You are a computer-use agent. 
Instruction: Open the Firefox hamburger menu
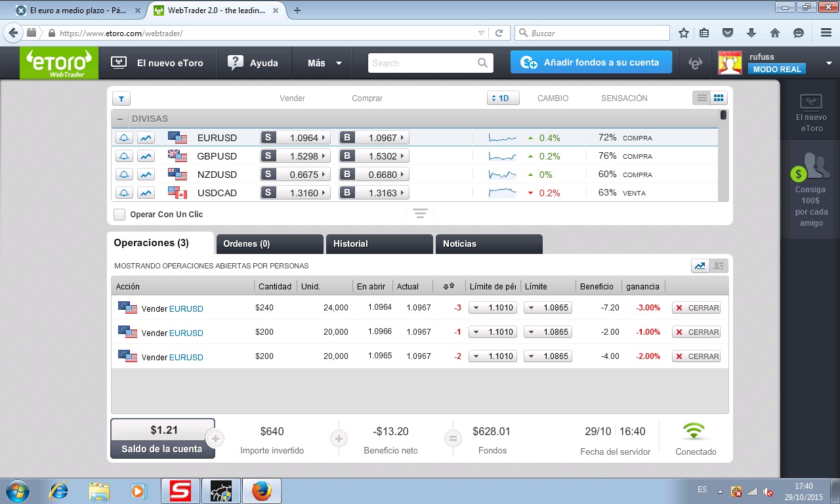tap(826, 33)
